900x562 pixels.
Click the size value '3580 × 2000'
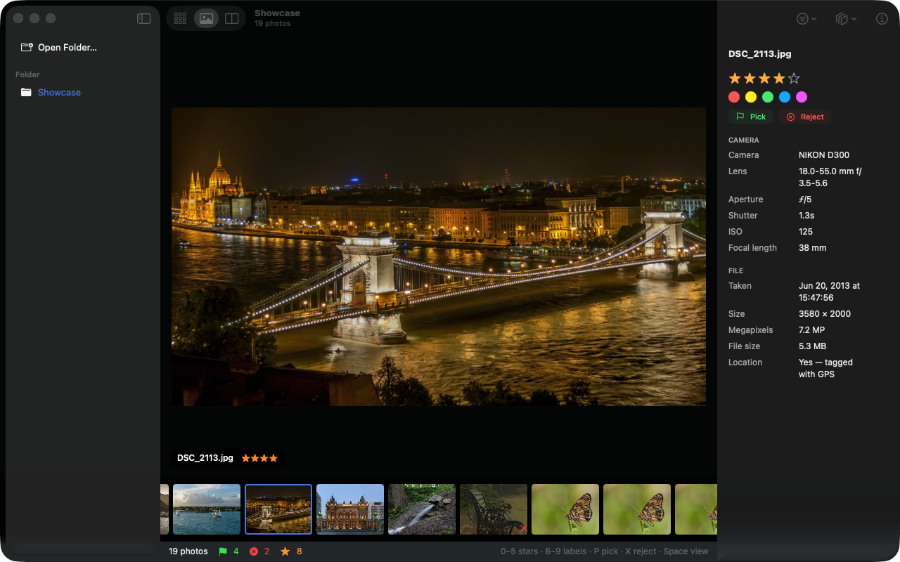pyautogui.click(x=824, y=314)
